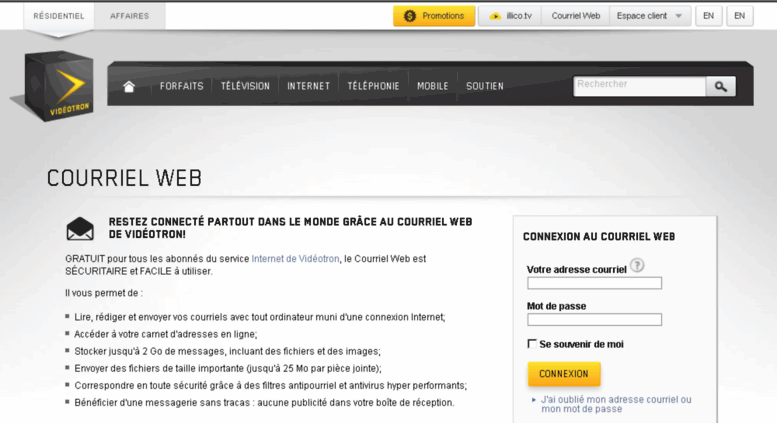The height and width of the screenshot is (423, 777).
Task: Click the illico.tv yellow logo icon
Action: (495, 16)
